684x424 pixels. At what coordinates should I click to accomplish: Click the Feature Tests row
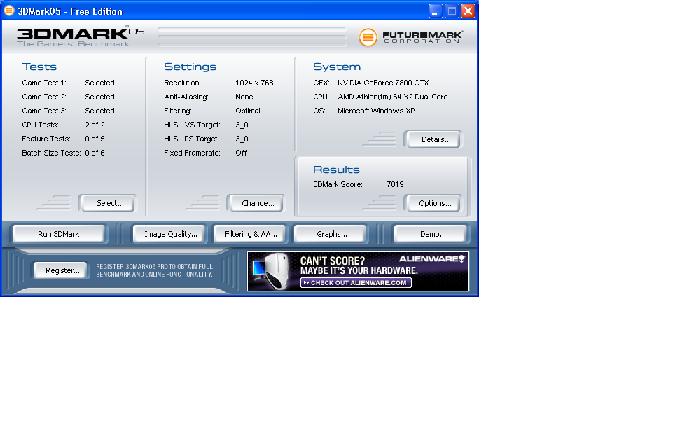tap(63, 139)
